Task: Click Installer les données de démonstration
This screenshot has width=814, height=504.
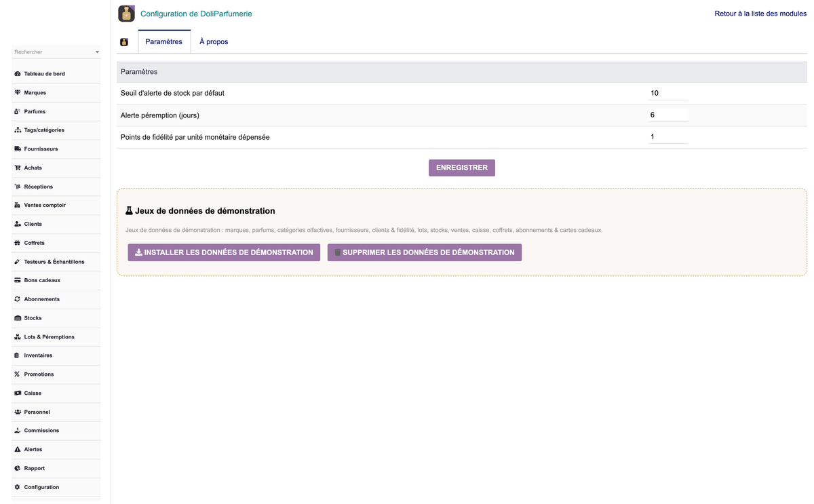Action: pos(224,252)
